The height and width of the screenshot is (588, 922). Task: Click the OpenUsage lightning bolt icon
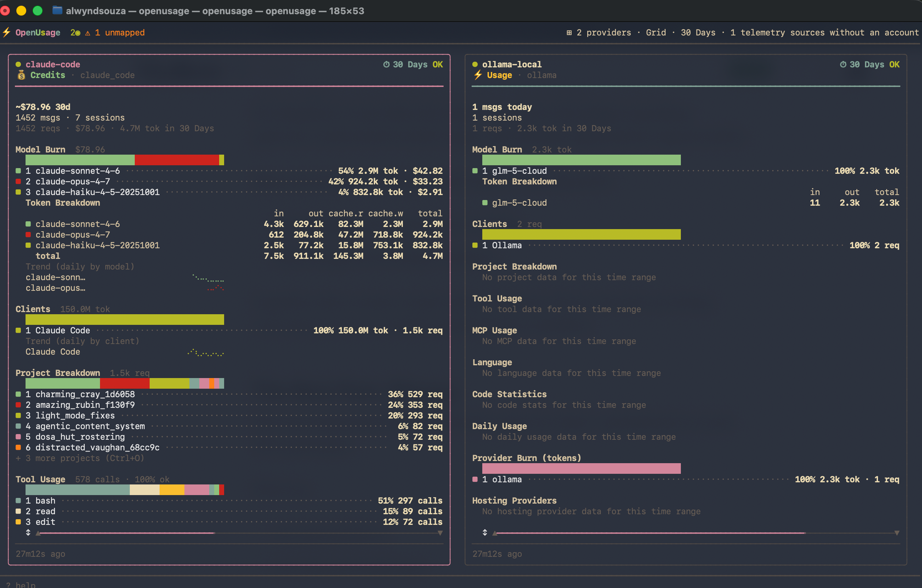(6, 33)
